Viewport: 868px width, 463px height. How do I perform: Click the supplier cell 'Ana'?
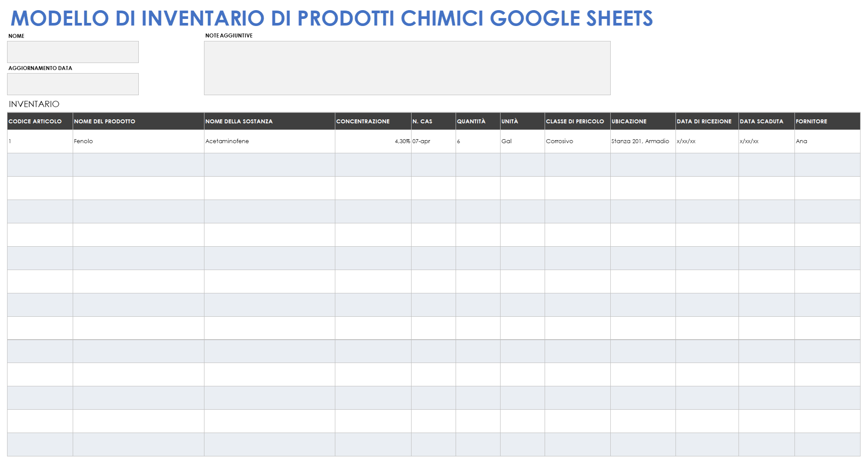pyautogui.click(x=827, y=141)
